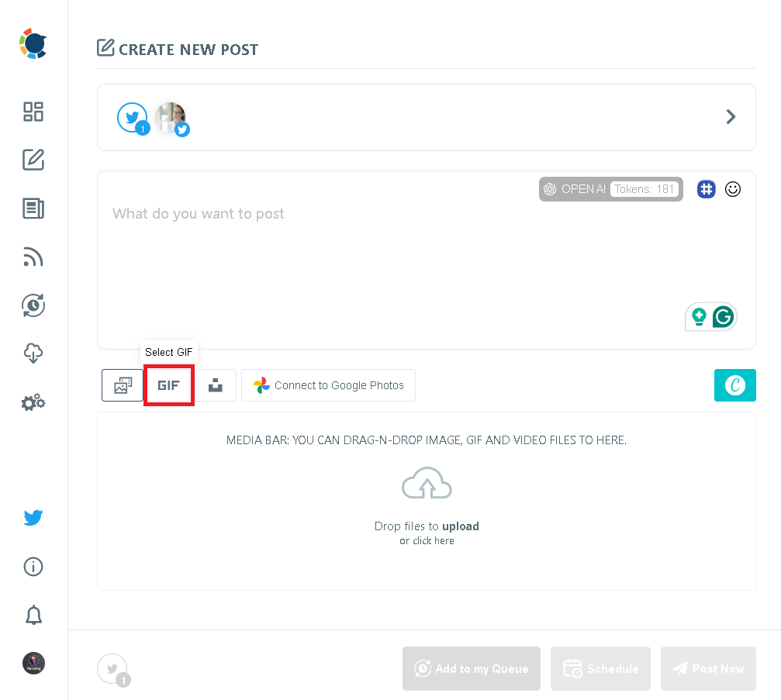Open the hashtag suggestions icon
Viewport: 781px width, 700px height.
[x=706, y=189]
